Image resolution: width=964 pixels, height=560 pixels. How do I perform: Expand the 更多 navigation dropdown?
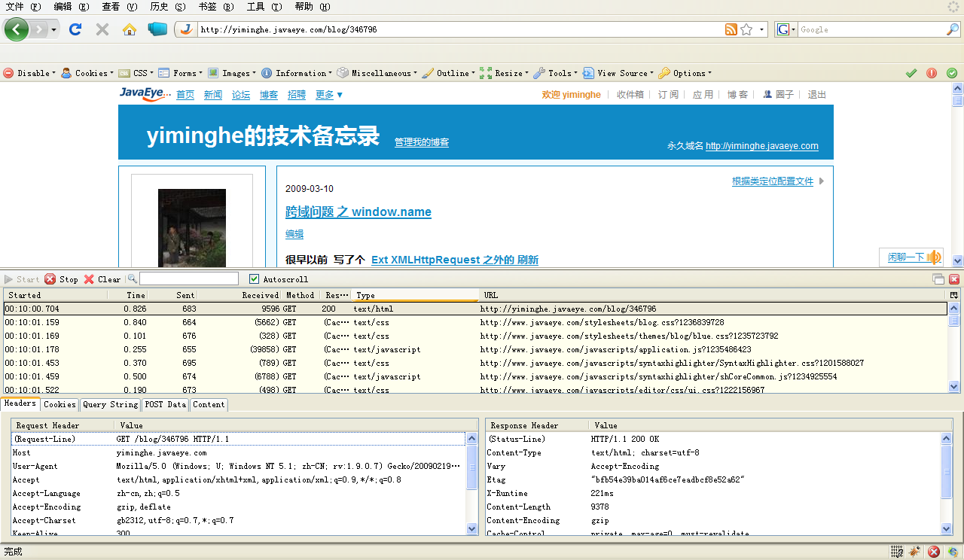(329, 95)
